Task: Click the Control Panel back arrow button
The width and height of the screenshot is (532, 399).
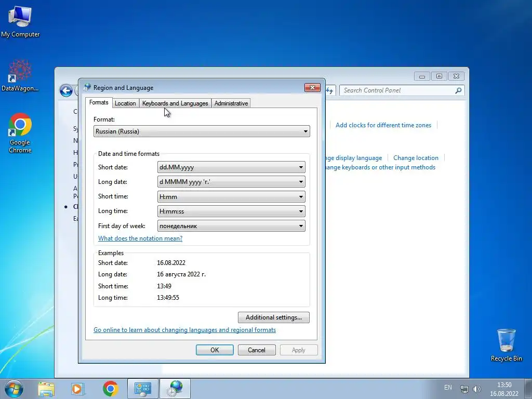Action: tap(66, 90)
